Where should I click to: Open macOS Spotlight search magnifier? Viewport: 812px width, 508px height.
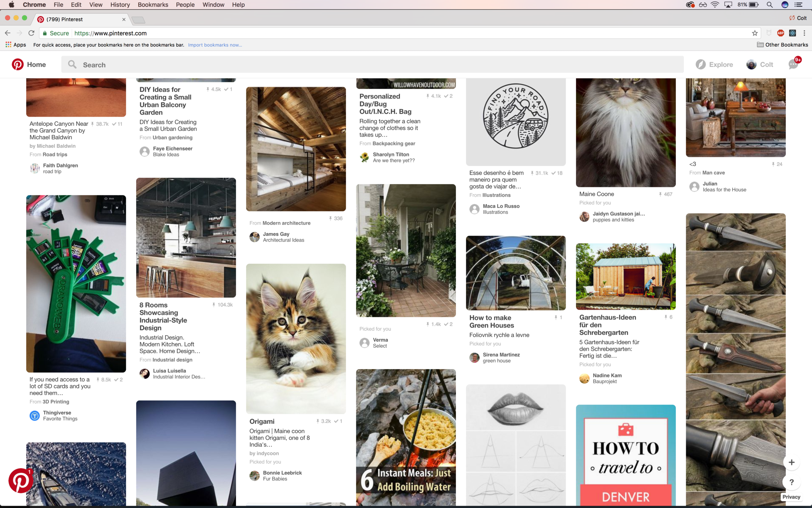coord(769,5)
